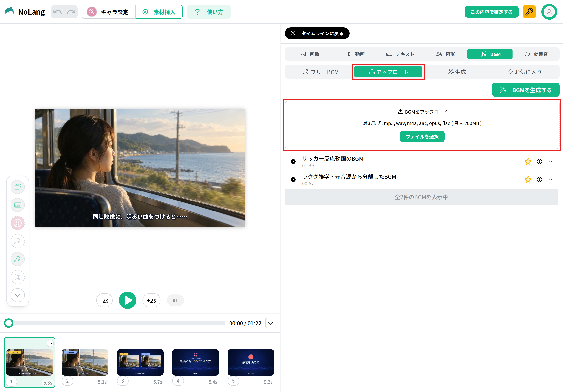Click the BGMを生成する button
Viewport: 565px width, 392px height.
(525, 90)
